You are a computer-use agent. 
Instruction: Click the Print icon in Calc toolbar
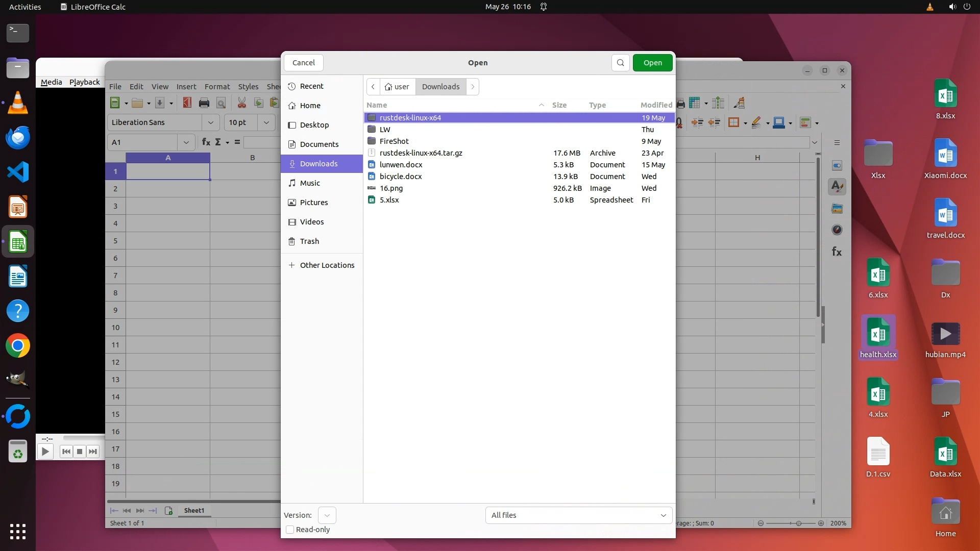point(204,103)
